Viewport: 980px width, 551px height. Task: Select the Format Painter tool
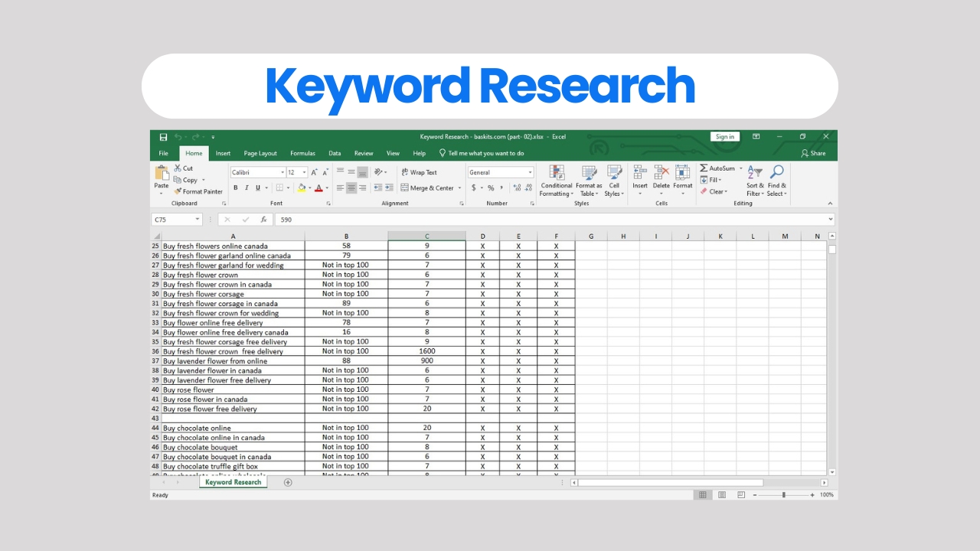(x=197, y=191)
